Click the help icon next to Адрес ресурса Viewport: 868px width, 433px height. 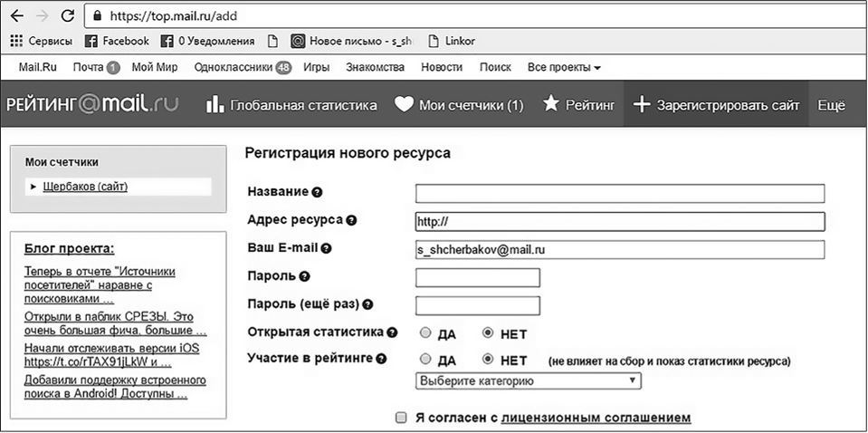pyautogui.click(x=351, y=220)
